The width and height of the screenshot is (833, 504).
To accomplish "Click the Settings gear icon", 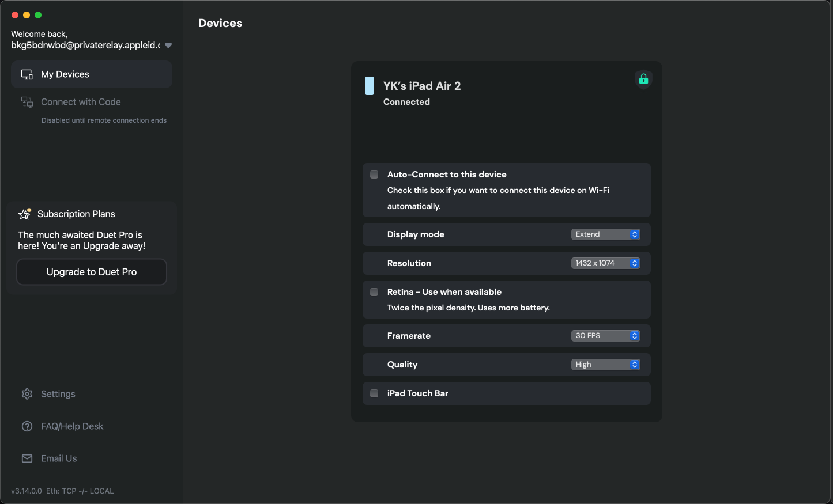I will click(27, 394).
